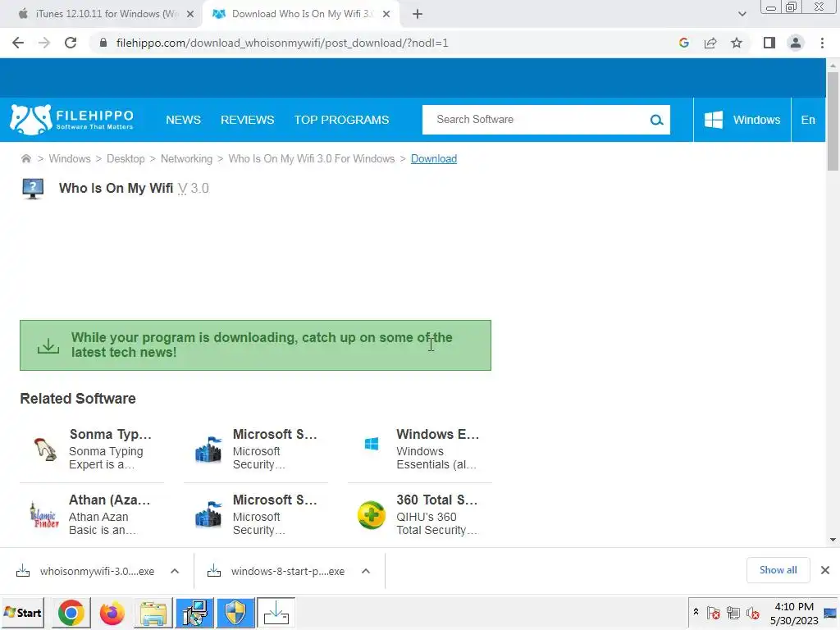The height and width of the screenshot is (630, 840).
Task: Open Google icon in address bar
Action: (683, 43)
